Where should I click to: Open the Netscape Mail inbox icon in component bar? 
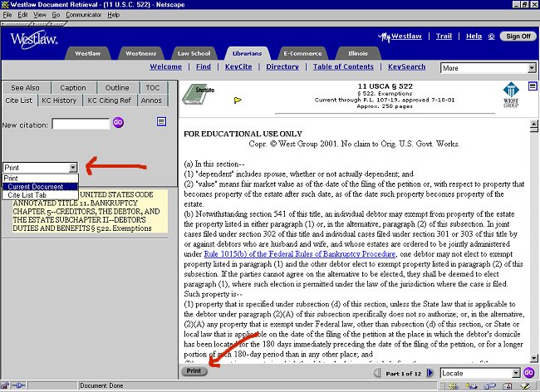tap(471, 386)
